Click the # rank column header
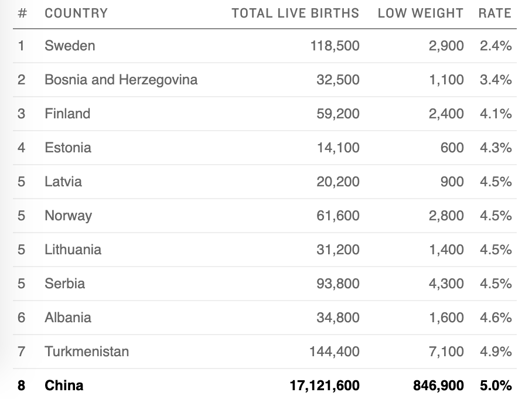This screenshot has width=532, height=399. (x=22, y=13)
